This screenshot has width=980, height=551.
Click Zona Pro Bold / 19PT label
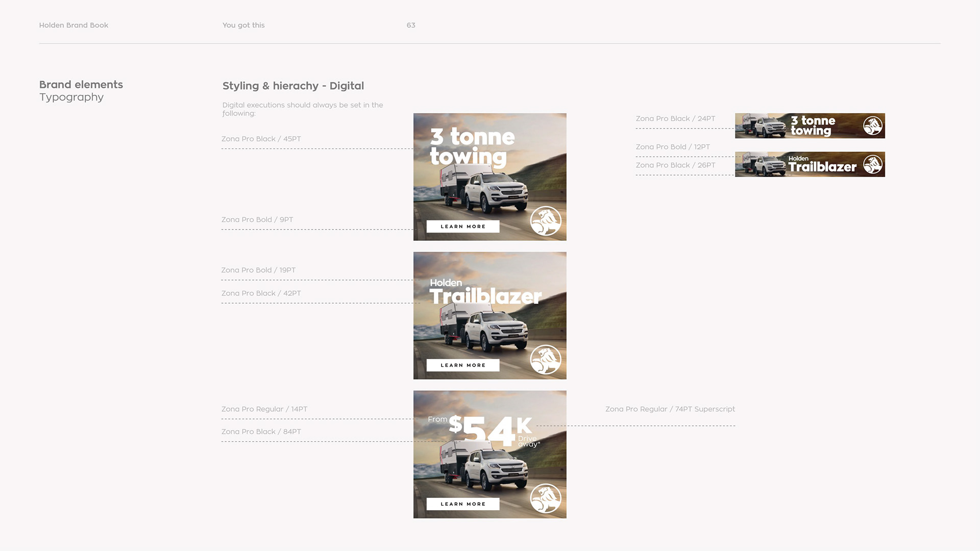[258, 270]
